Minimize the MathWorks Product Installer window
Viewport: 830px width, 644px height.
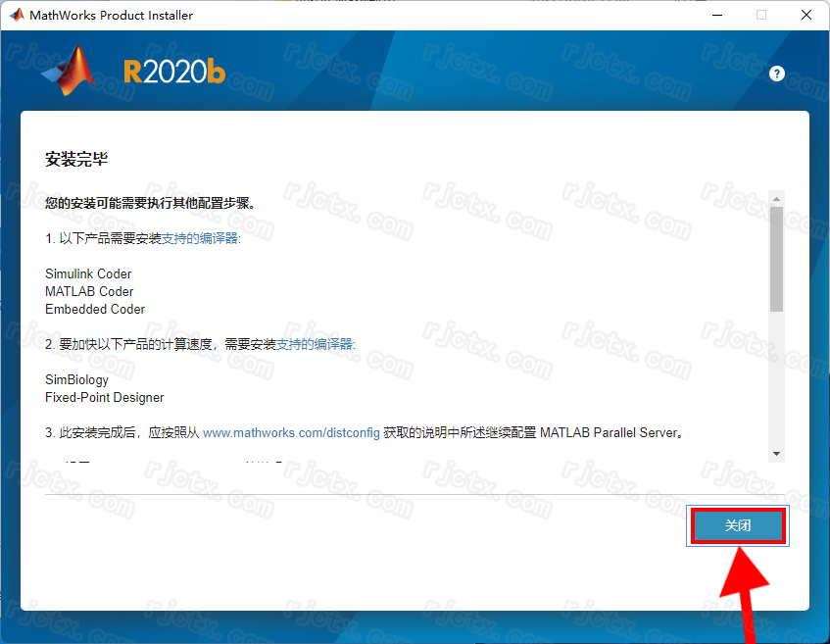tap(717, 15)
